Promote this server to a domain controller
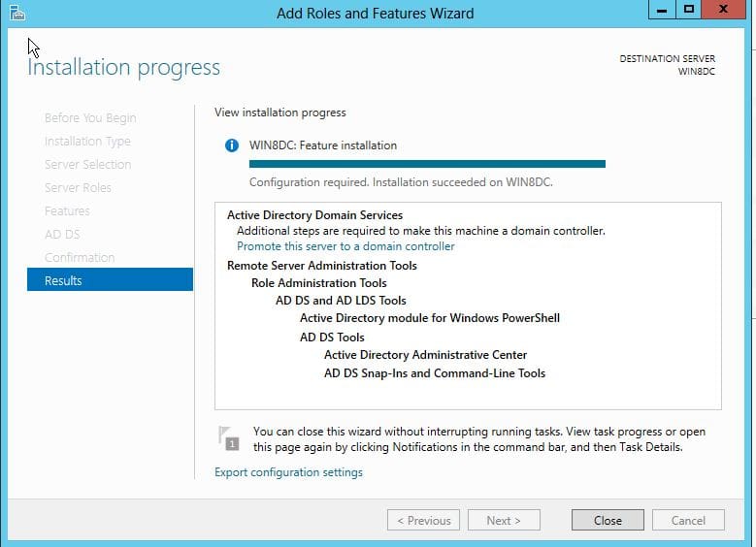 coord(345,246)
